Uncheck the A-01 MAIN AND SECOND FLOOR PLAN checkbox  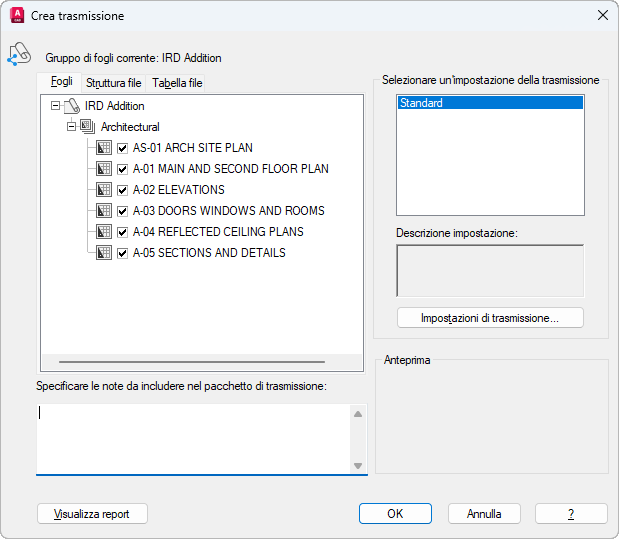(122, 169)
